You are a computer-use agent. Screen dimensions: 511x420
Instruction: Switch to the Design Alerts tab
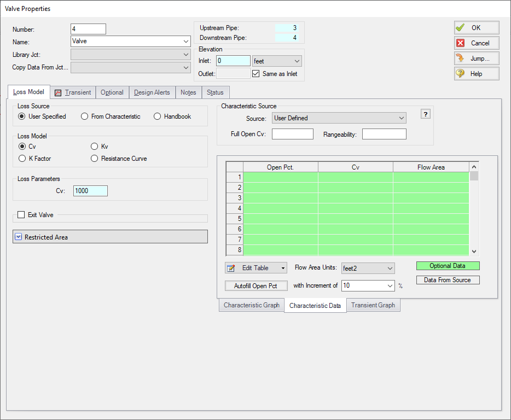(x=152, y=92)
